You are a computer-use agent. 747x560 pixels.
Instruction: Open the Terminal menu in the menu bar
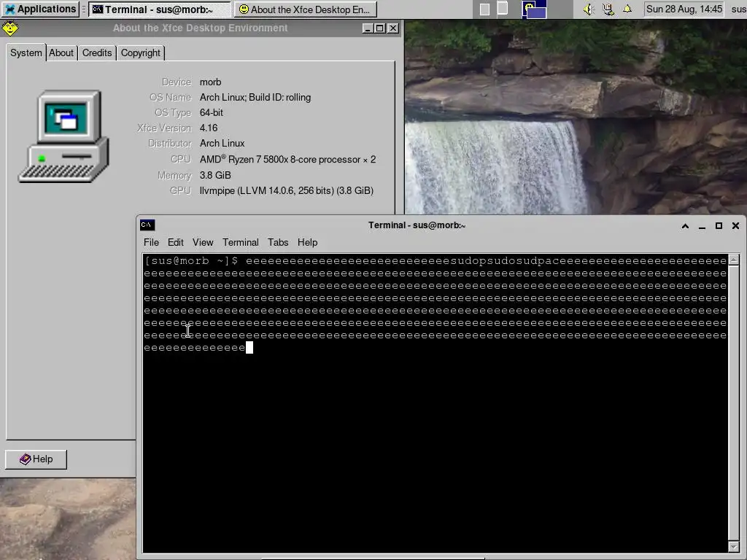coord(241,242)
